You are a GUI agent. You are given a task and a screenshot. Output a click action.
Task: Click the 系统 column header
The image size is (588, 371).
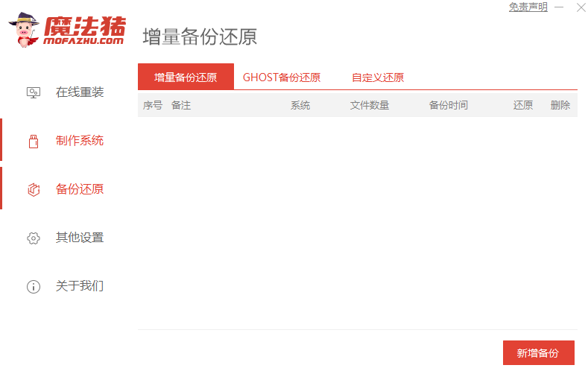point(300,105)
